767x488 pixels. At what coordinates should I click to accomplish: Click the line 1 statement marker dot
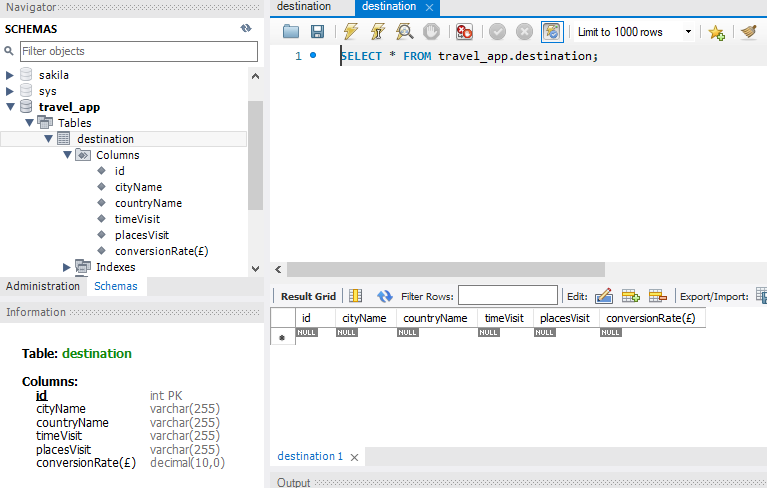313,55
